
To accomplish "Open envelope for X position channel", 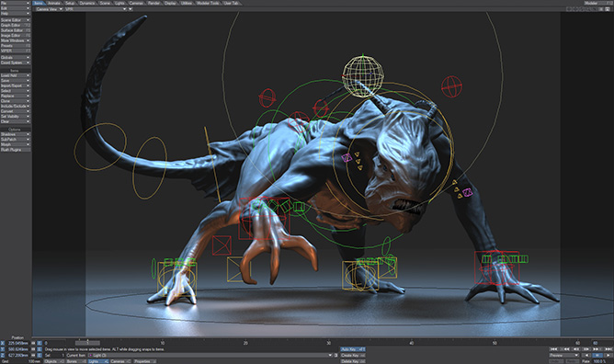I will point(40,343).
